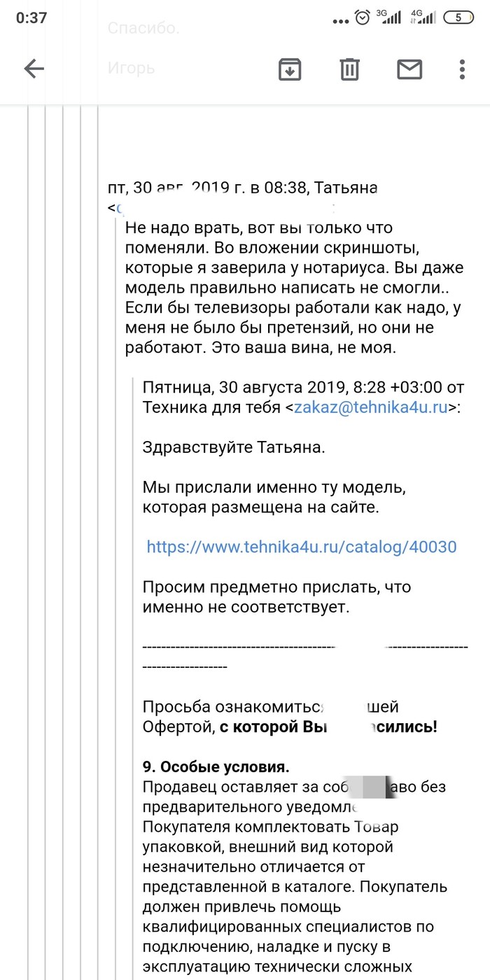
Task: Tap the faded 'Игорь' name in header
Action: click(x=132, y=69)
